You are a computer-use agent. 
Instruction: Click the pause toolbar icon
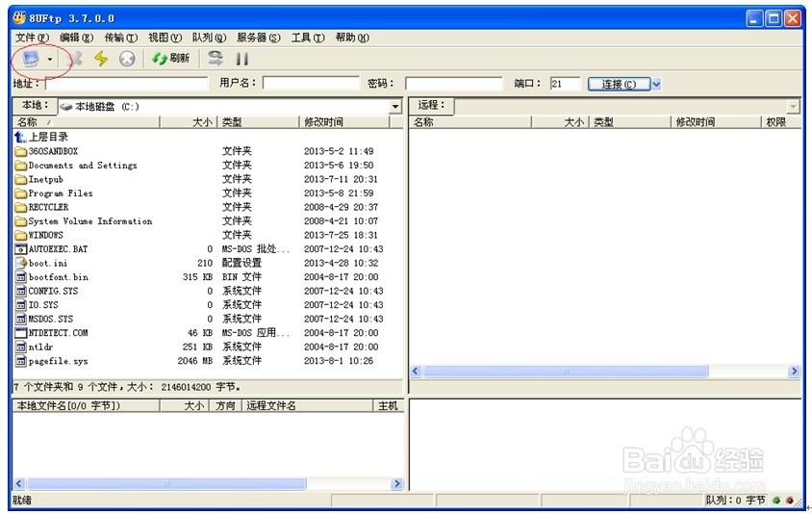(241, 59)
